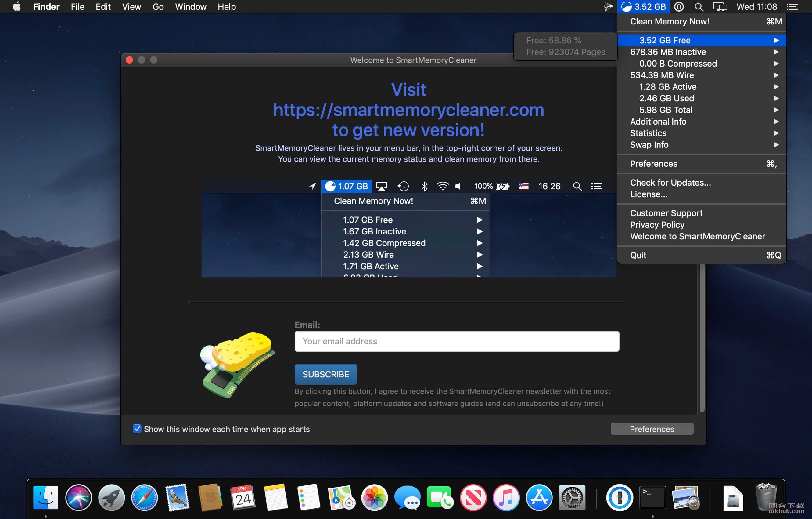Viewport: 812px width, 519px height.
Task: Click the Your email address field
Action: point(457,341)
